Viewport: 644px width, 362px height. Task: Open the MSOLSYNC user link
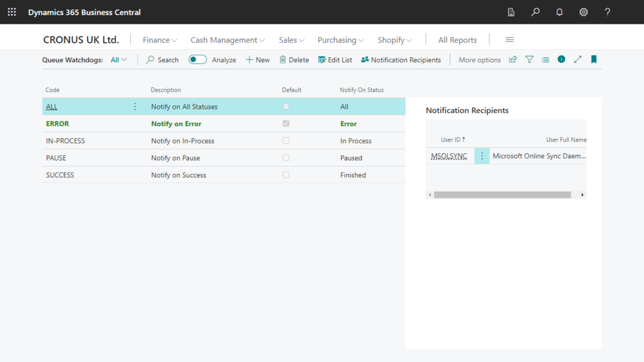coord(448,156)
